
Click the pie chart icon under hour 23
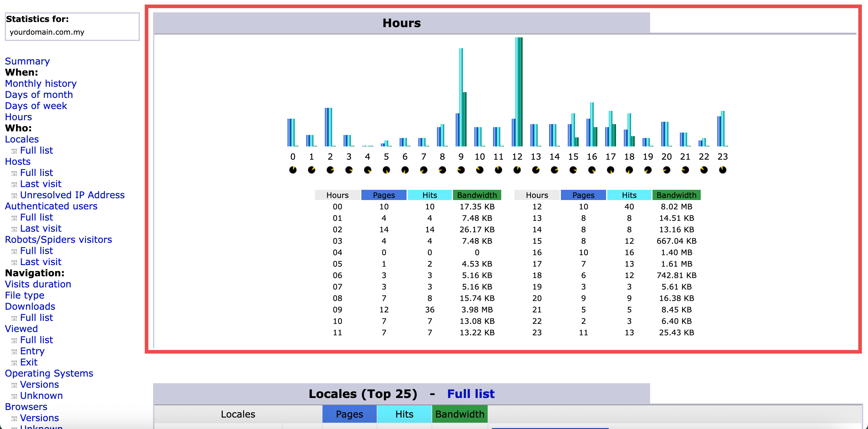pos(723,170)
